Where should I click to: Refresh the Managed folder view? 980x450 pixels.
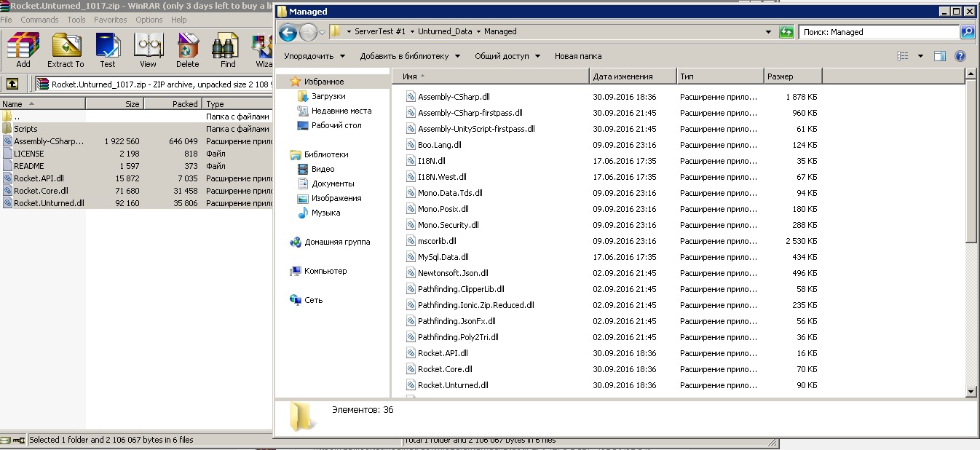(786, 32)
